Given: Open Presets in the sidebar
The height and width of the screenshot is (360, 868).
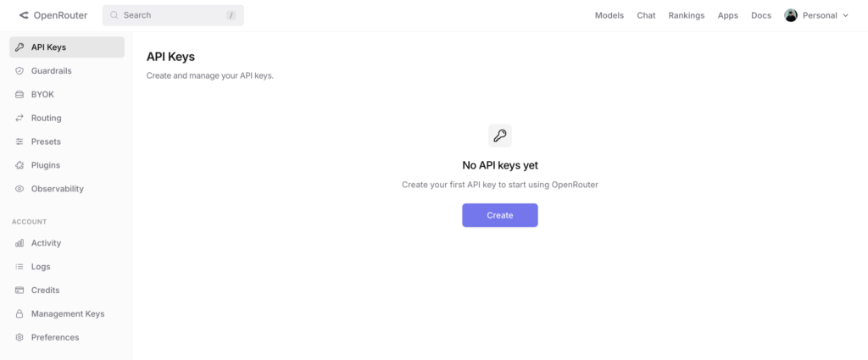Looking at the screenshot, I should 67,141.
